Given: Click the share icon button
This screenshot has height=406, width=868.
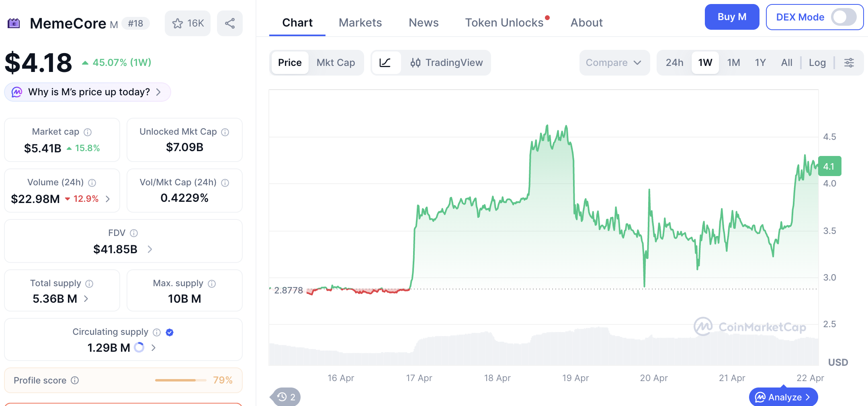Looking at the screenshot, I should pos(230,23).
